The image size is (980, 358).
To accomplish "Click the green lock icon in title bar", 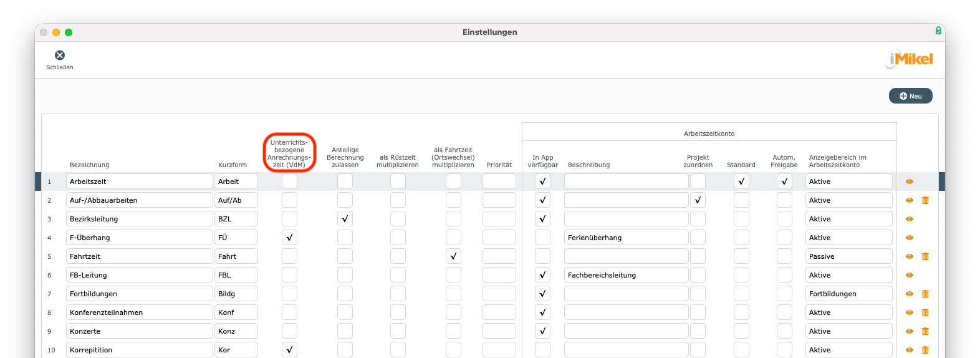I will pos(938,31).
